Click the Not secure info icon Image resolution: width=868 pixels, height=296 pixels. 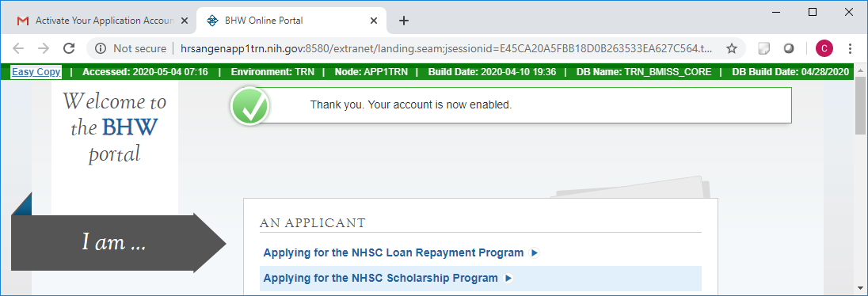click(x=101, y=49)
